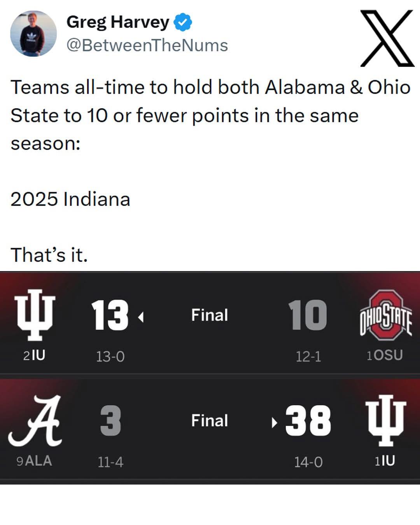The width and height of the screenshot is (420, 525).
Task: Click the Alabama script A logo
Action: (x=36, y=420)
